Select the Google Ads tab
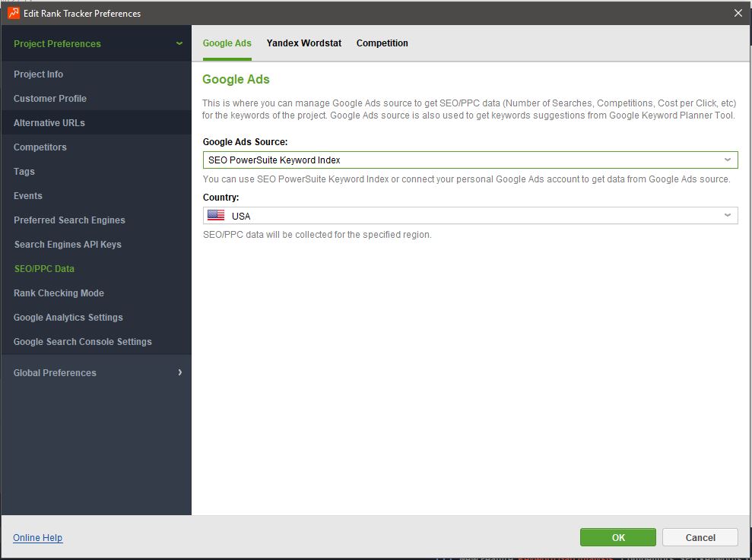This screenshot has height=560, width=752. [x=227, y=43]
